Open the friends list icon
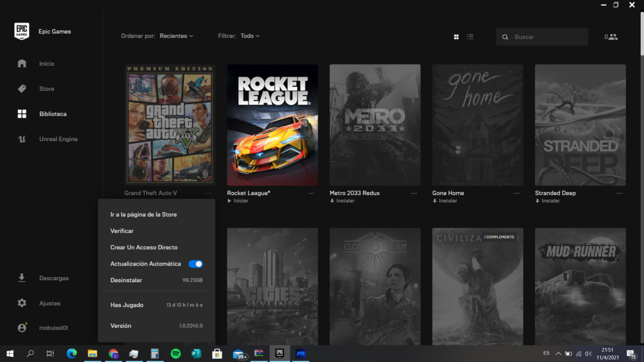 pos(611,37)
